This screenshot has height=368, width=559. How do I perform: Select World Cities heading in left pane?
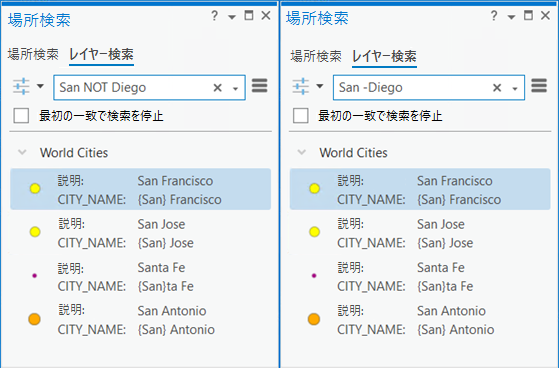point(74,153)
